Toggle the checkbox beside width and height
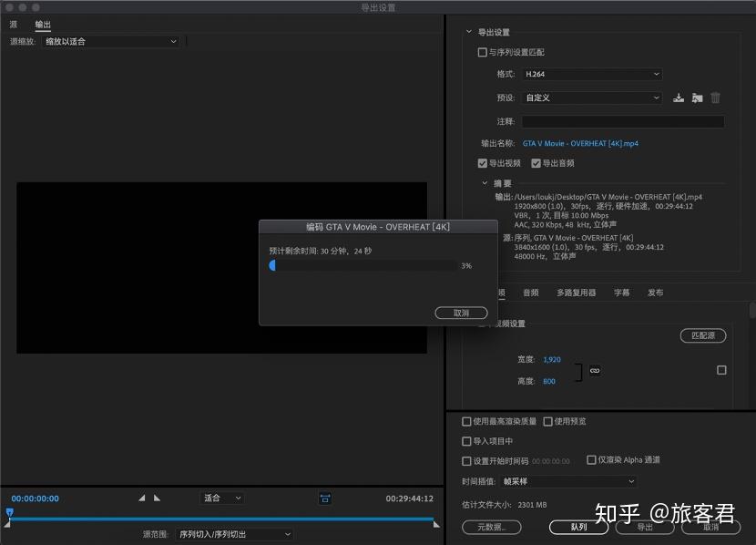 click(x=721, y=370)
